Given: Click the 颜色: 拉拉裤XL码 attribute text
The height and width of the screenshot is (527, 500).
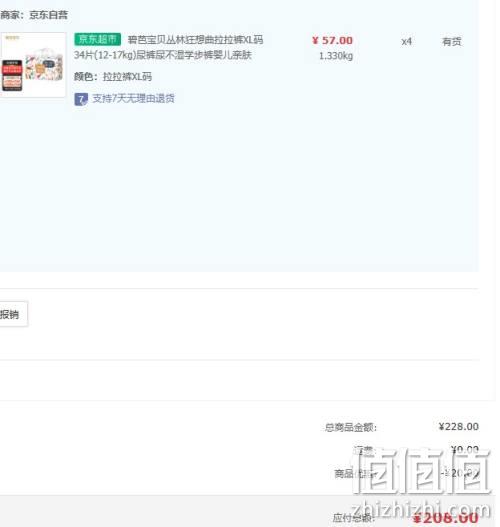Looking at the screenshot, I should tap(113, 77).
